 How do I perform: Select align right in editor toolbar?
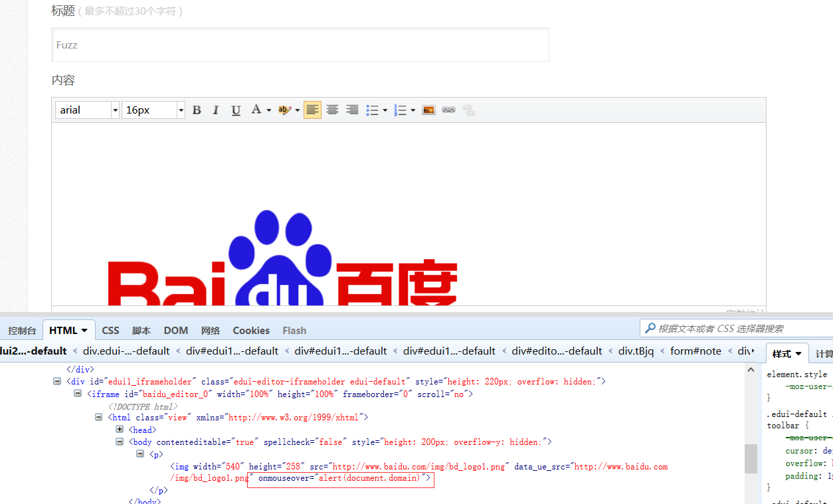click(352, 110)
